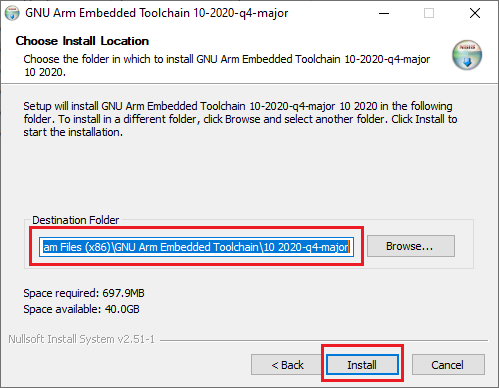This screenshot has width=499, height=388.
Task: Click the header subtitle about choosing the folder
Action: 227,66
